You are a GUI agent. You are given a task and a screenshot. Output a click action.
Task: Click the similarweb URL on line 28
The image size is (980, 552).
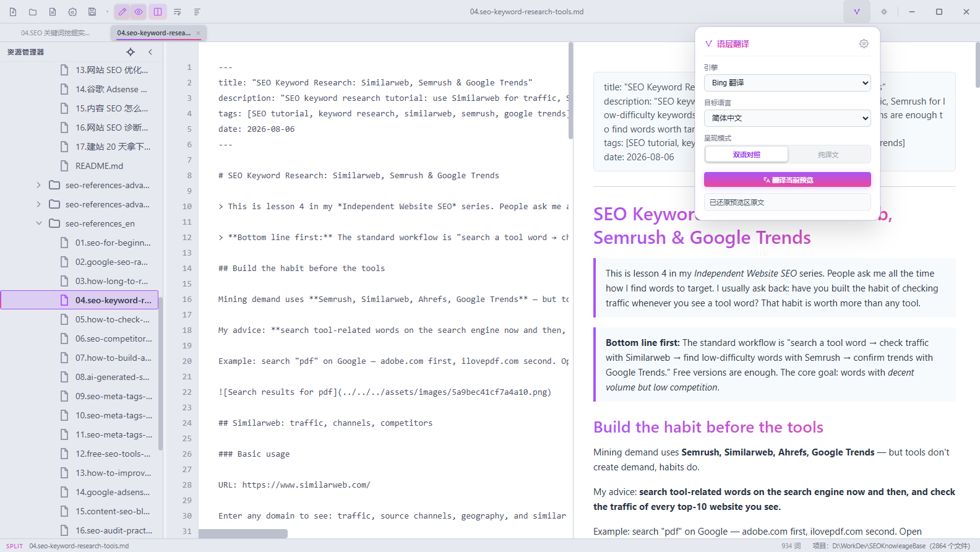point(306,485)
